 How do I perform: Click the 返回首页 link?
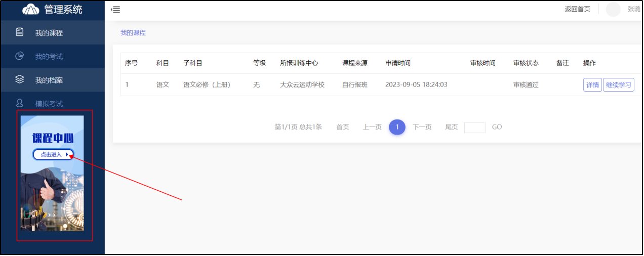click(578, 9)
